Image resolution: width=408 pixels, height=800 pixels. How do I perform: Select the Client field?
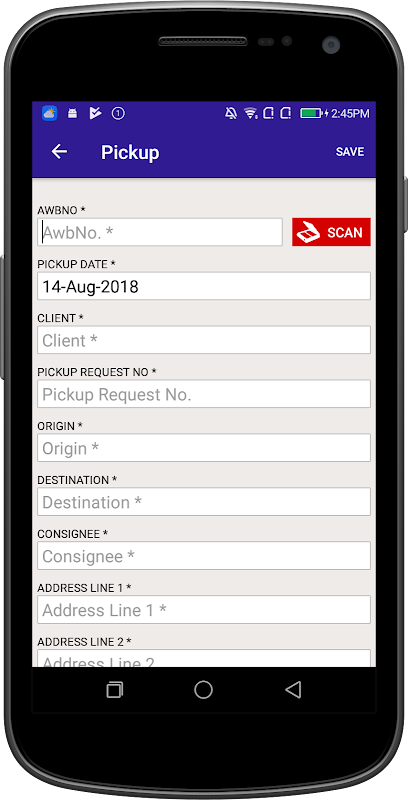204,340
